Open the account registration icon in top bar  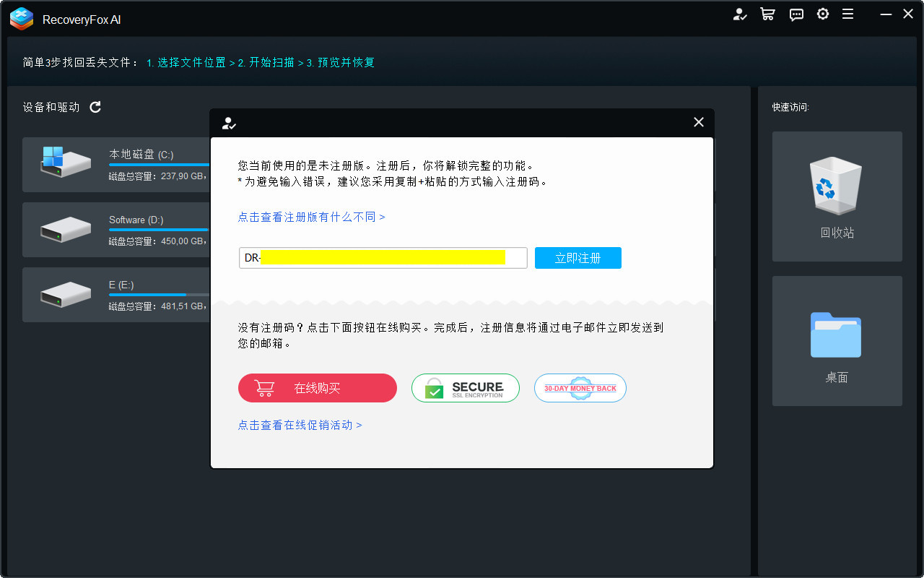point(740,14)
